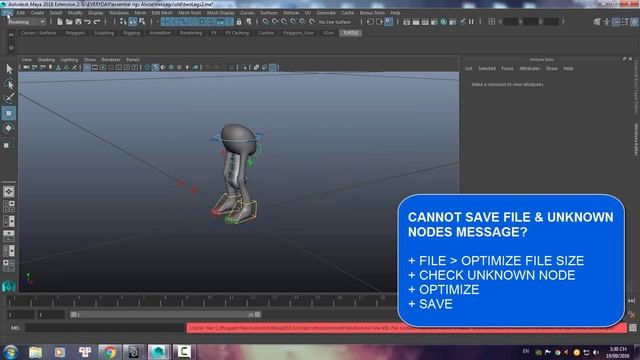Select the Rotate tool in toolbox
This screenshot has width=640, height=360.
(9, 128)
